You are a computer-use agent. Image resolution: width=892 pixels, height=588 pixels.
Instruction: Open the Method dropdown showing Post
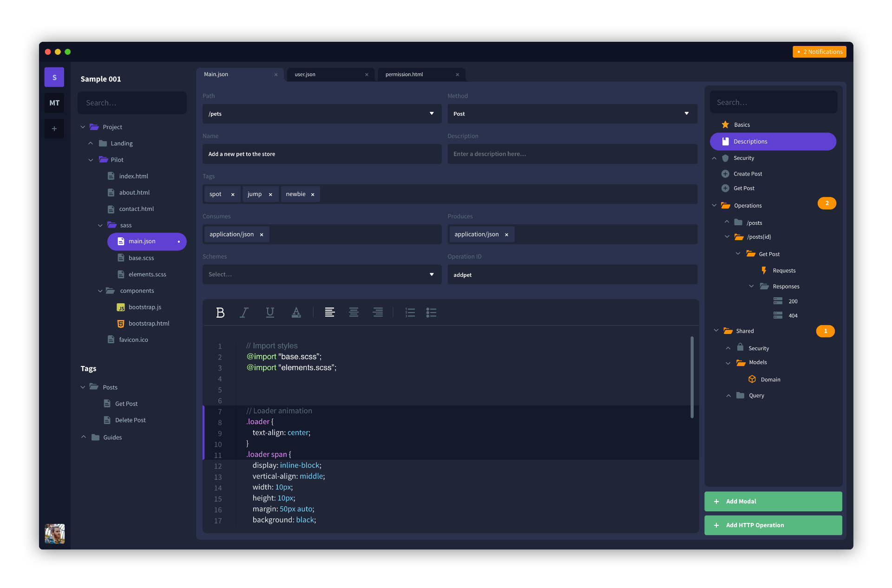(x=571, y=114)
